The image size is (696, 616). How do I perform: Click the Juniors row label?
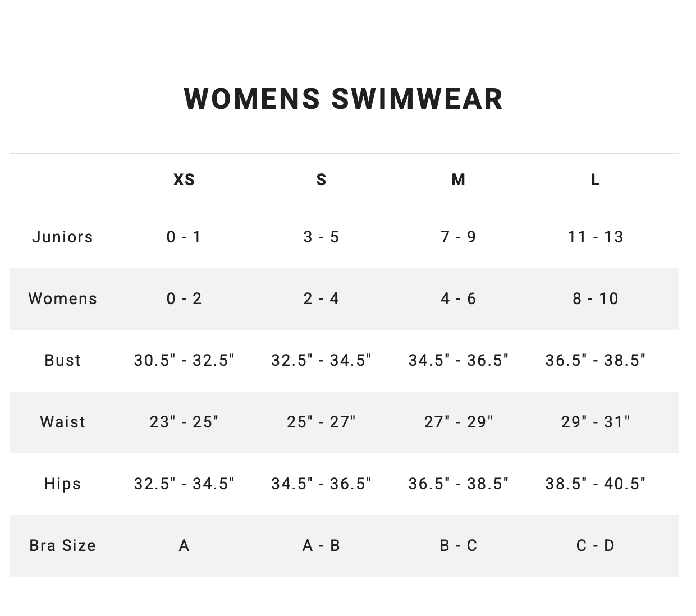point(62,237)
